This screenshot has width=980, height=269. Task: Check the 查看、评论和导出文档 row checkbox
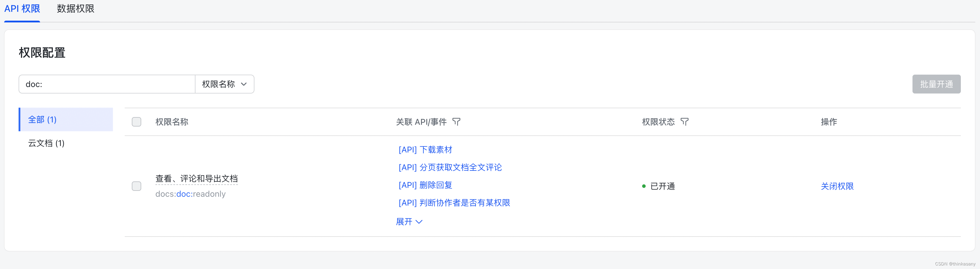[137, 186]
